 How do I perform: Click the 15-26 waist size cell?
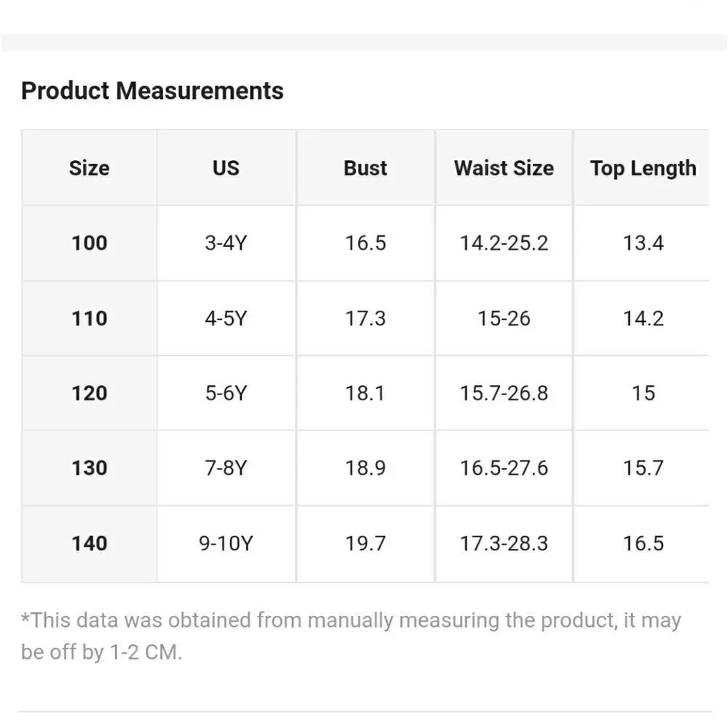coord(504,319)
